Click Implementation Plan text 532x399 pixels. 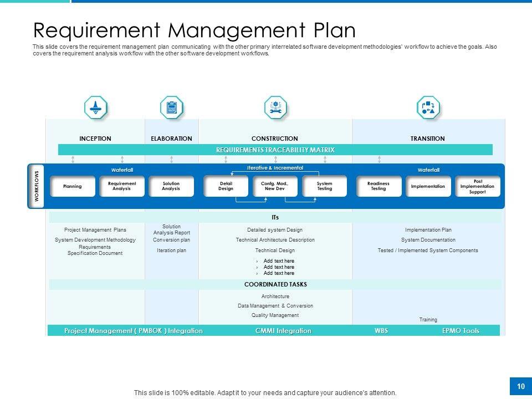[x=428, y=230]
